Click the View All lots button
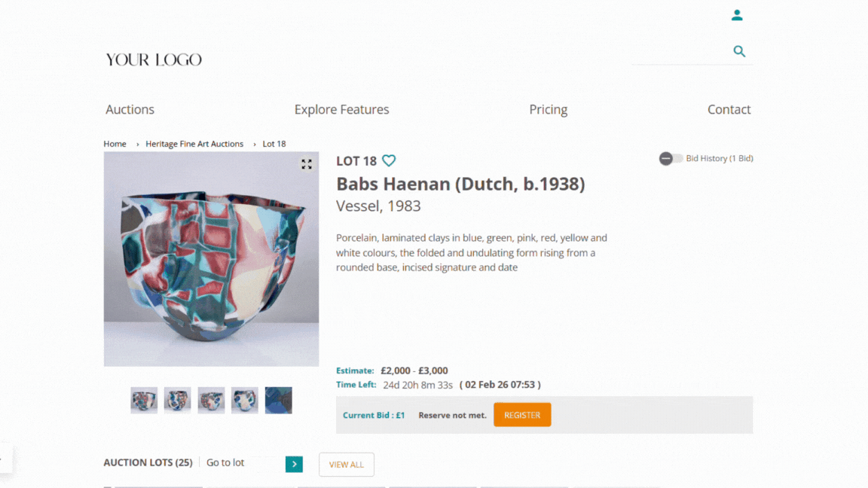 coord(347,465)
